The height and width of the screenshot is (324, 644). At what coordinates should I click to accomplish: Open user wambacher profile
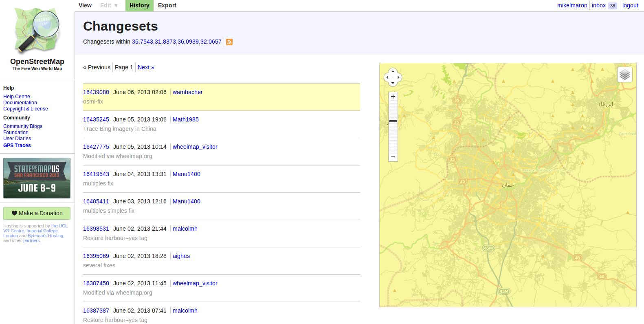coord(188,92)
